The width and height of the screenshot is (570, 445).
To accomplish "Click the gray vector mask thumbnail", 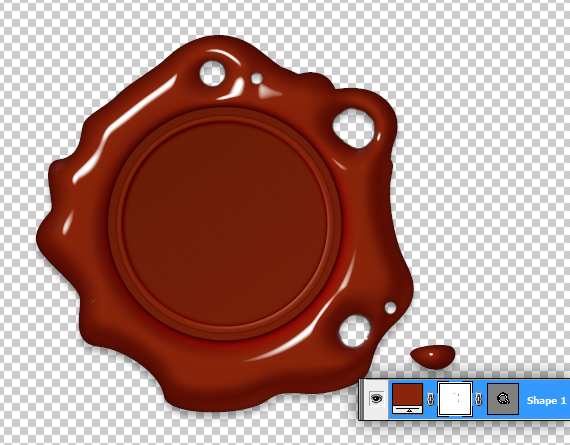I will pyautogui.click(x=502, y=399).
